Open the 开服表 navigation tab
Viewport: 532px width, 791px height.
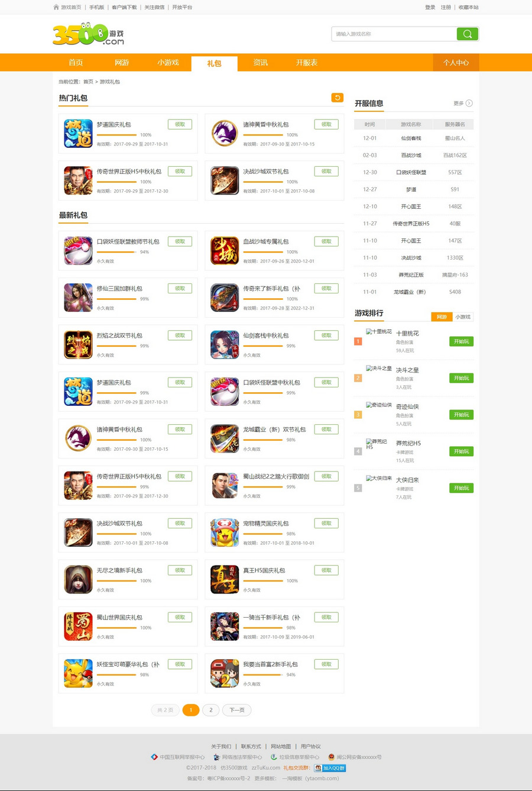point(307,63)
